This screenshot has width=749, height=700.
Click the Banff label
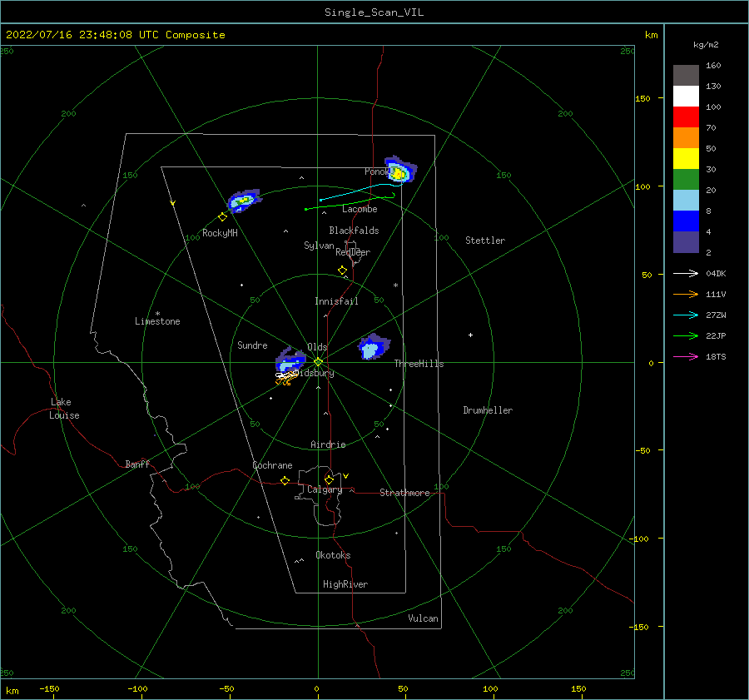coord(137,464)
